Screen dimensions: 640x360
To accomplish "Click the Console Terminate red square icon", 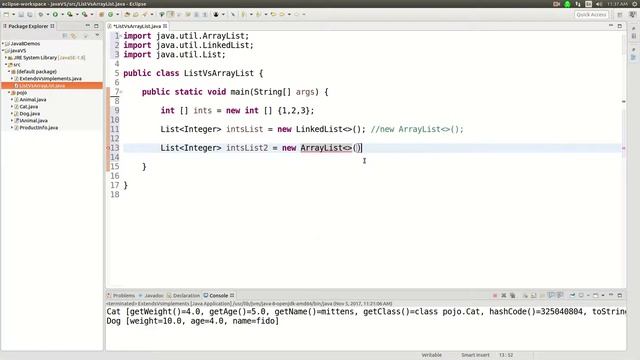I will (x=495, y=295).
